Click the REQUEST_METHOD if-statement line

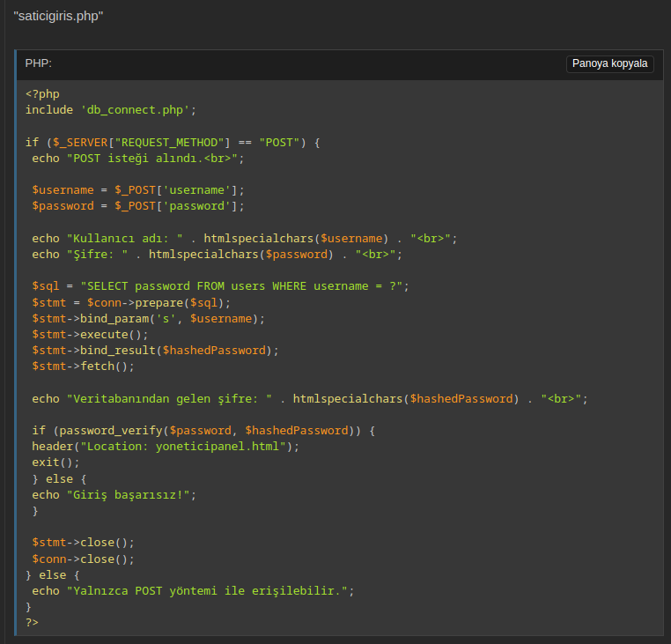click(173, 143)
